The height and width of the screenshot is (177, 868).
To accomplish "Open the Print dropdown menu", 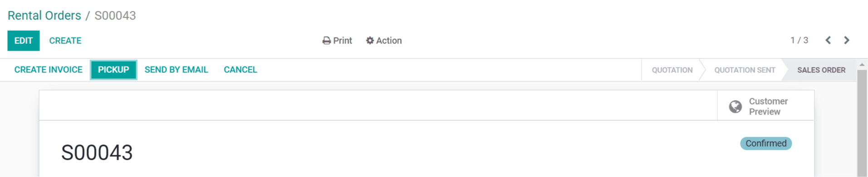I will click(337, 41).
